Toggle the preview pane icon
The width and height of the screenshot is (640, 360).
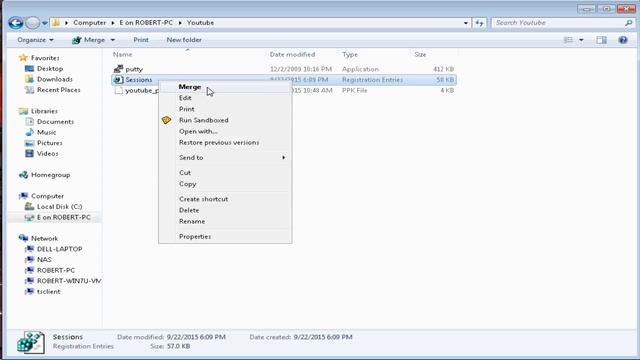[x=601, y=40]
